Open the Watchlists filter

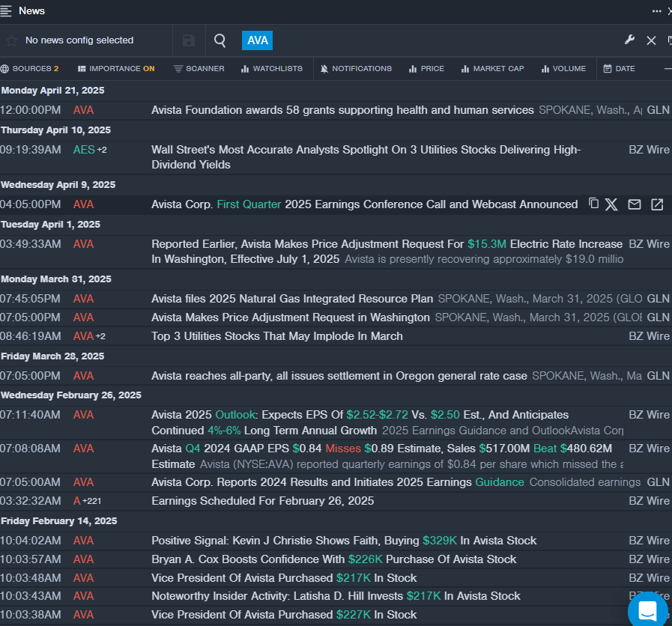tap(272, 69)
